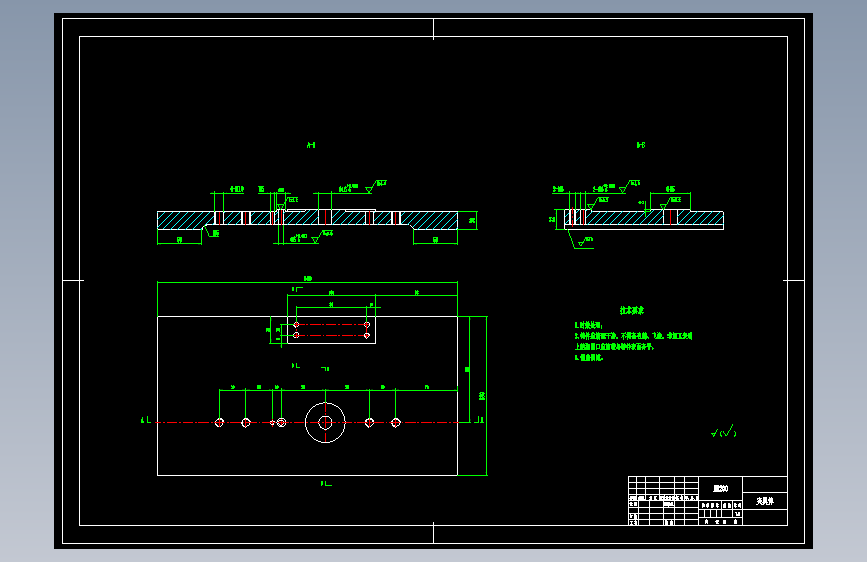
Task: Select the general surface roughness symbol above the title block
Action: coord(724,431)
